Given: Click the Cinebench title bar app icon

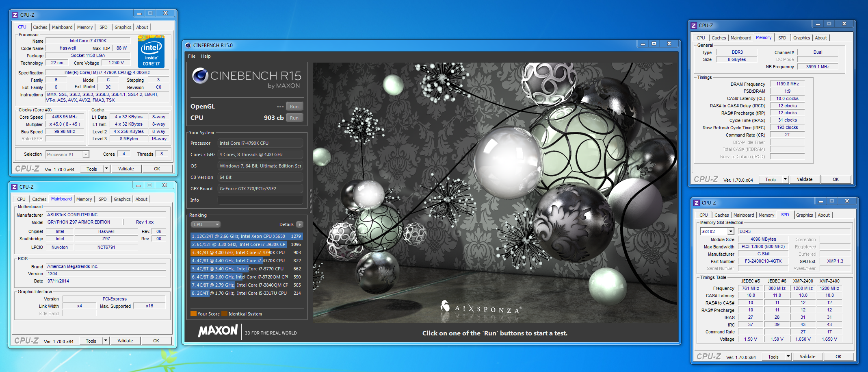Looking at the screenshot, I should click(x=188, y=46).
